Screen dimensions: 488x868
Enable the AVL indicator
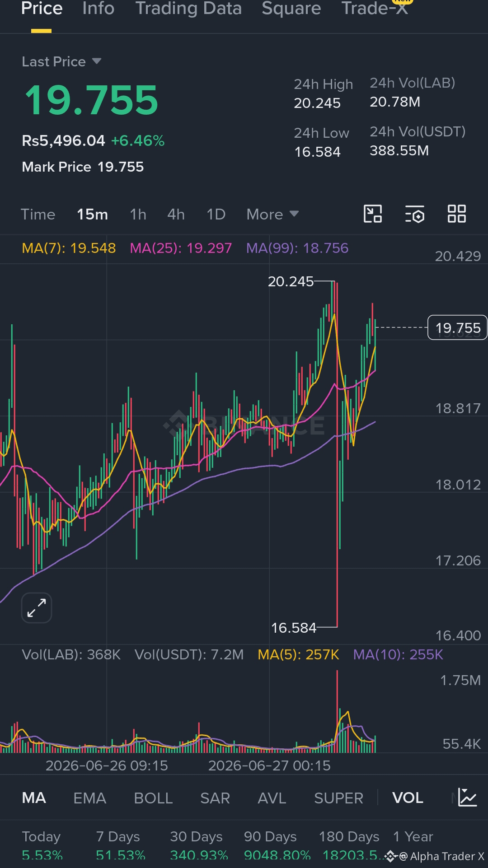pyautogui.click(x=272, y=798)
